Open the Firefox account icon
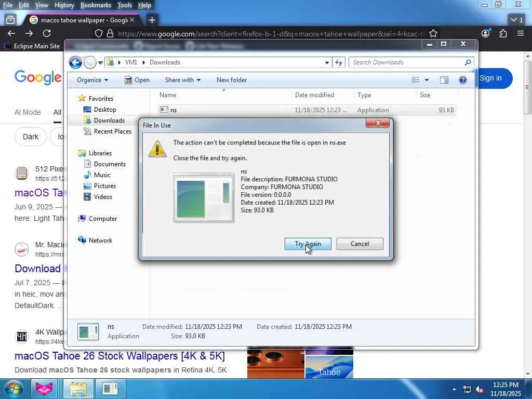 click(x=486, y=33)
